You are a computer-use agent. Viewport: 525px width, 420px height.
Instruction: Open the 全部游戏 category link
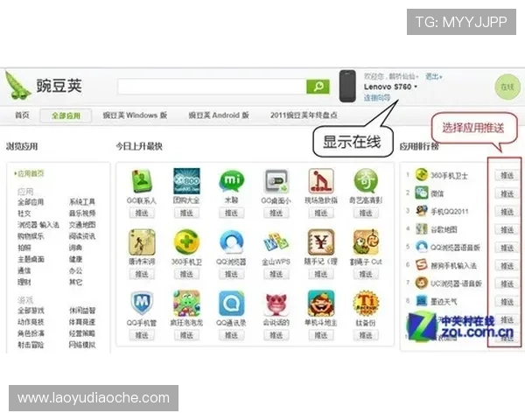(31, 311)
